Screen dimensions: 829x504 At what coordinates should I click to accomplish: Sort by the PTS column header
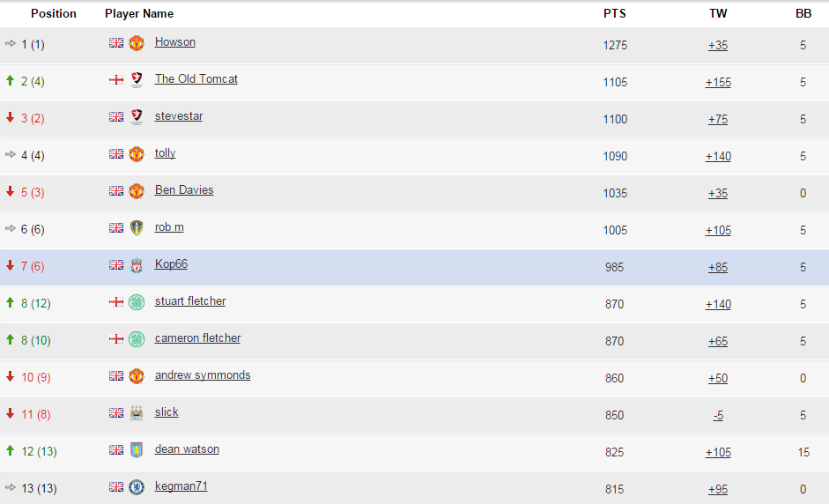click(x=615, y=13)
